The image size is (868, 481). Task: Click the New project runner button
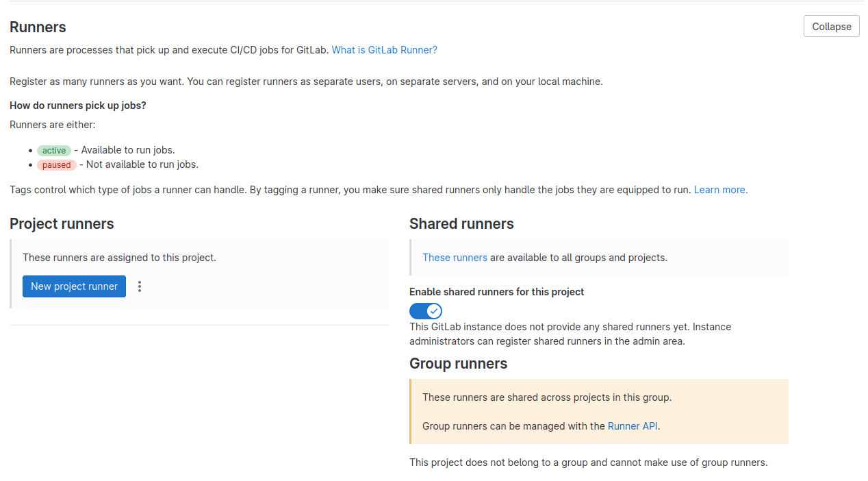click(x=74, y=286)
